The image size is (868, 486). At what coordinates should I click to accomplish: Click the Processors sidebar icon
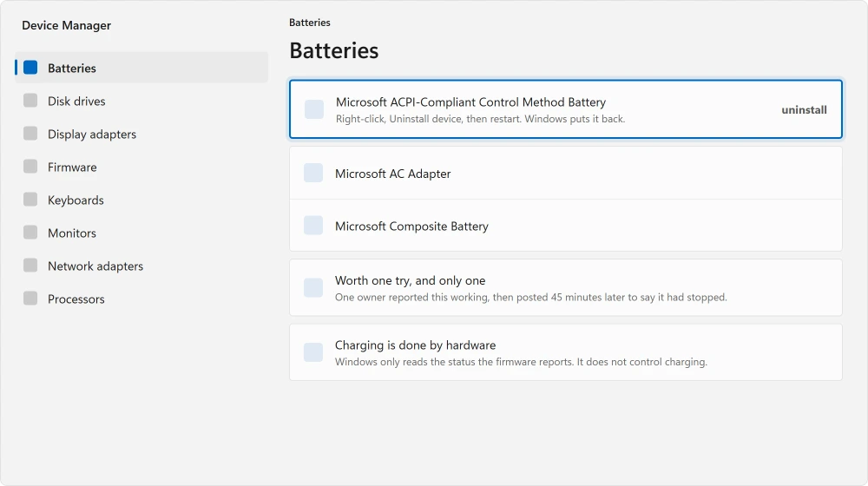coord(30,299)
